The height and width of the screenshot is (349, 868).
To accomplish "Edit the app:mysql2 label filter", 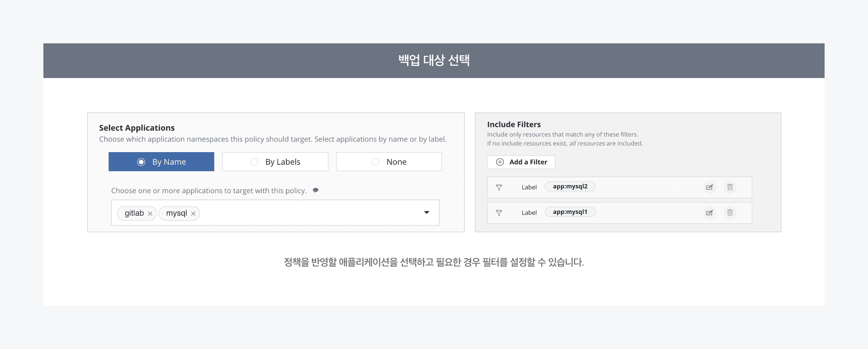I will point(710,187).
